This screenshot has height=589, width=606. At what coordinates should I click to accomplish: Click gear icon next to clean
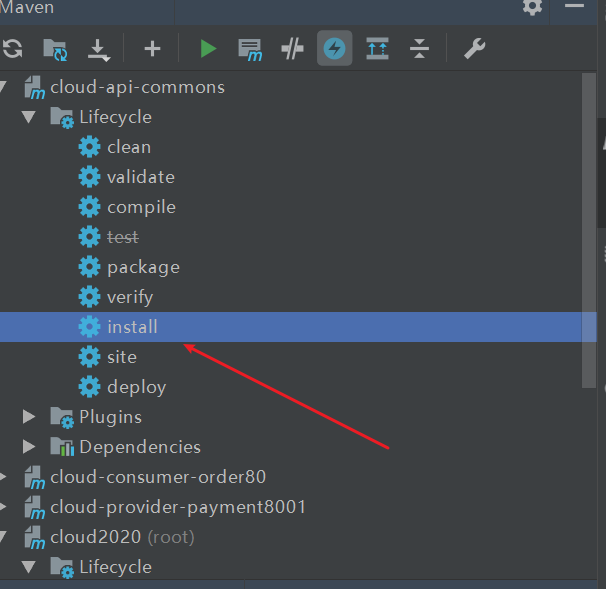coord(89,147)
